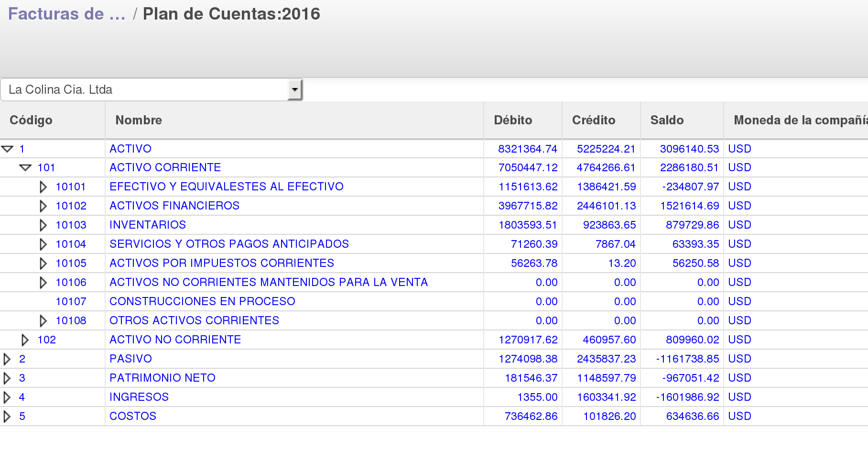868x462 pixels.
Task: Open ACTIVOS NO CORRIENTES MANTENIDOS PARA LA VENTA
Action: [269, 282]
